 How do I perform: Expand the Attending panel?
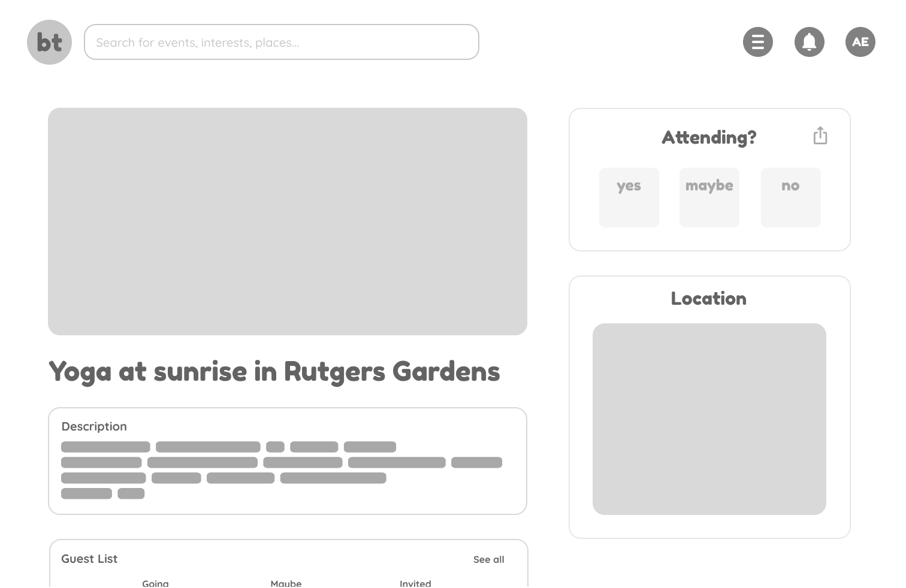coord(709,137)
